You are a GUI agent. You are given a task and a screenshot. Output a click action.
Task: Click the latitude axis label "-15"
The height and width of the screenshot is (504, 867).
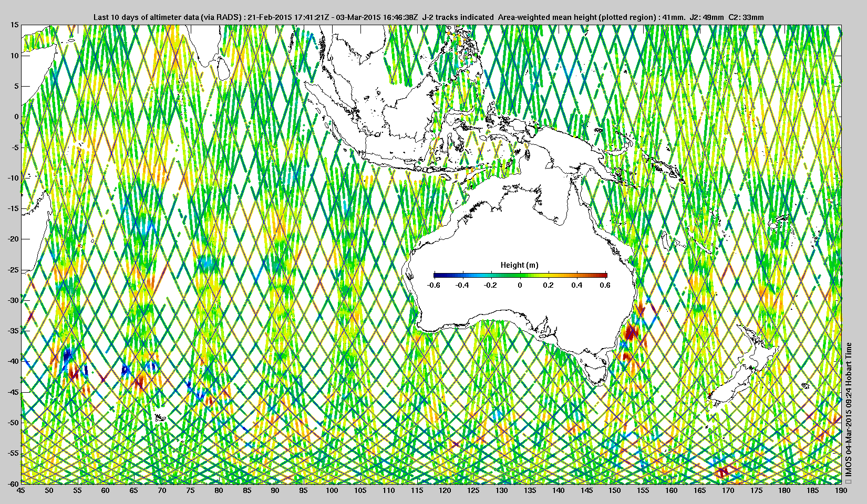[x=13, y=208]
